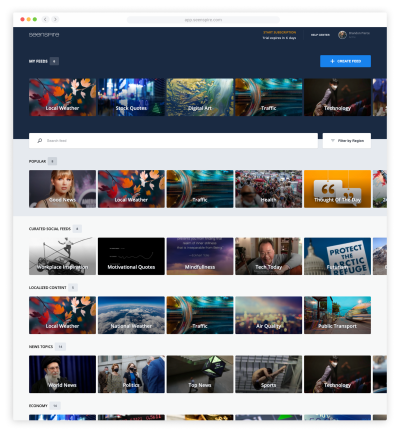Choose Traffic in Localized Content

click(x=200, y=315)
